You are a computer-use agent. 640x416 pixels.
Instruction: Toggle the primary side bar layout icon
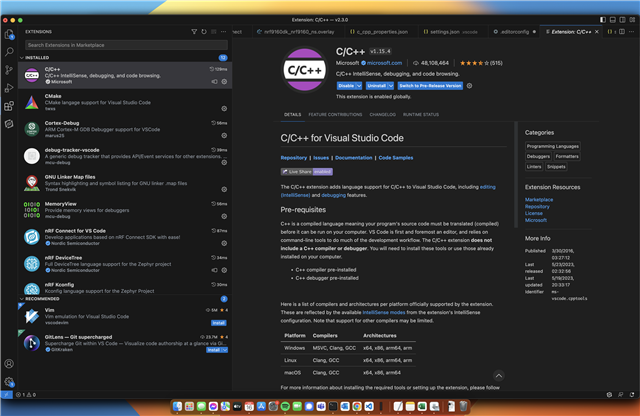[603, 20]
